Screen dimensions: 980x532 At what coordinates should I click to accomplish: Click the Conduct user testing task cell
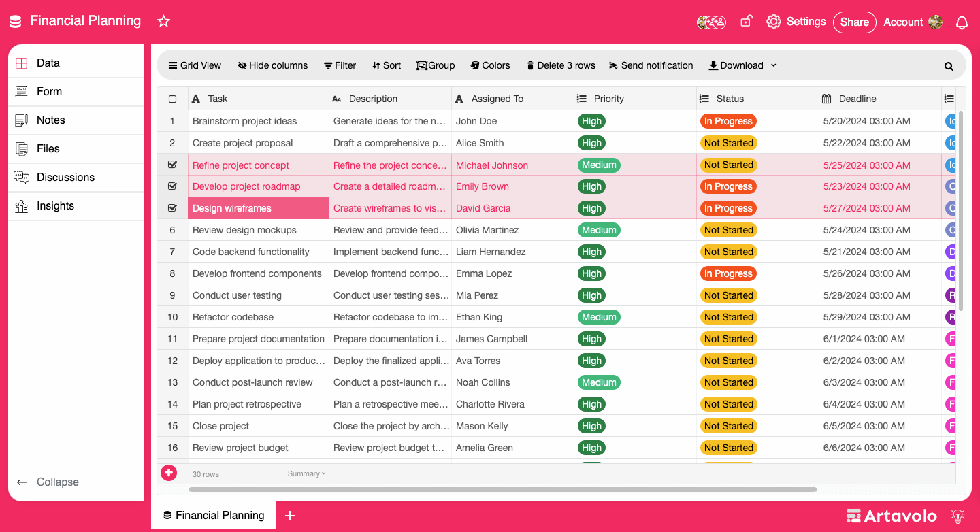(x=259, y=295)
